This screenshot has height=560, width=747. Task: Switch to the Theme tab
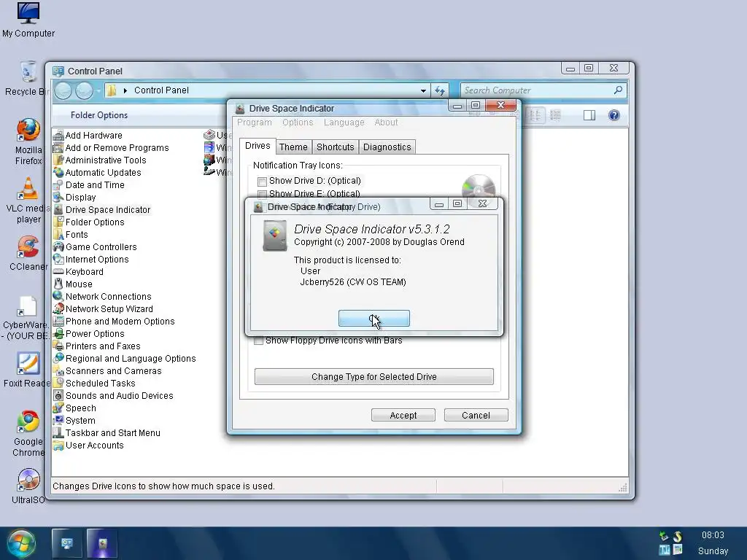coord(293,147)
